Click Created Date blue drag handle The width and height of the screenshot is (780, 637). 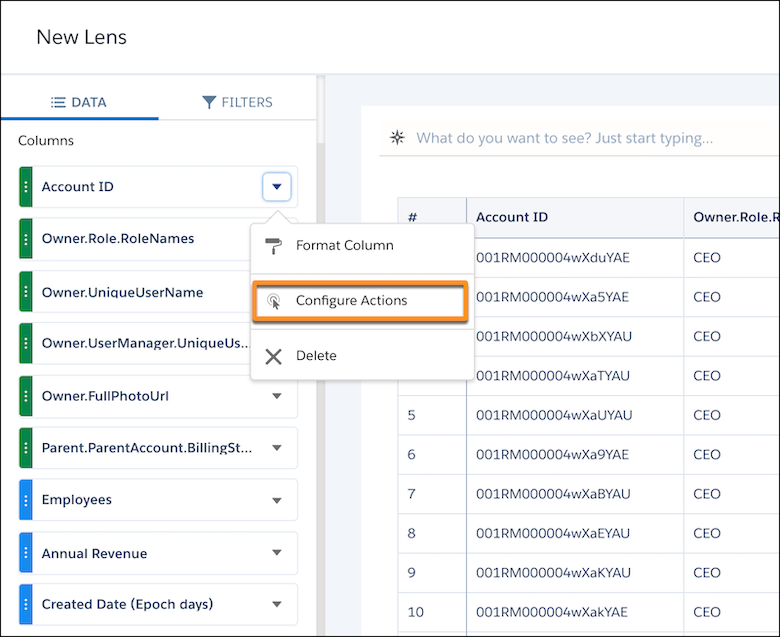26,605
